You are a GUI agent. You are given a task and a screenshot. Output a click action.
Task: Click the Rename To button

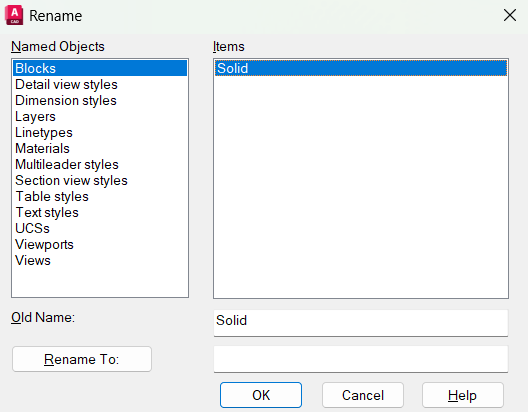coord(82,359)
